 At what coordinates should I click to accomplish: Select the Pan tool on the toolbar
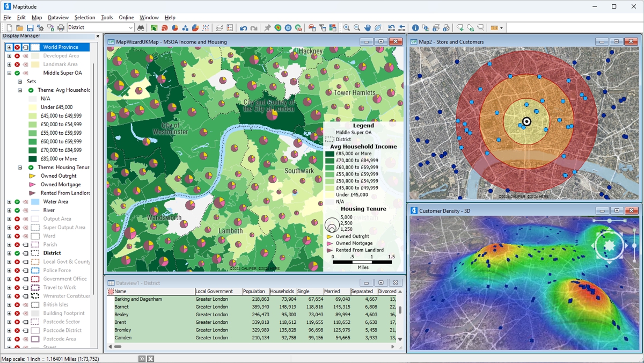[369, 27]
